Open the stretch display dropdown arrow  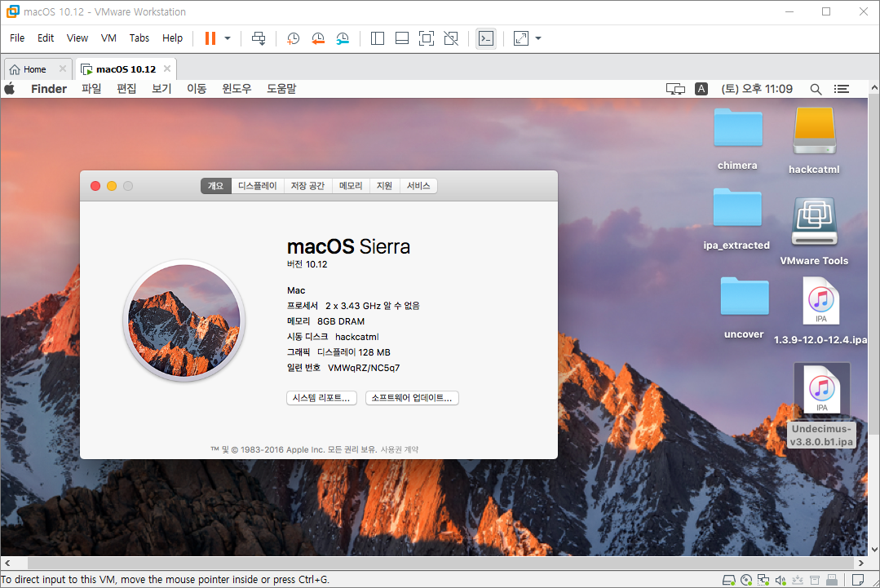coord(538,38)
